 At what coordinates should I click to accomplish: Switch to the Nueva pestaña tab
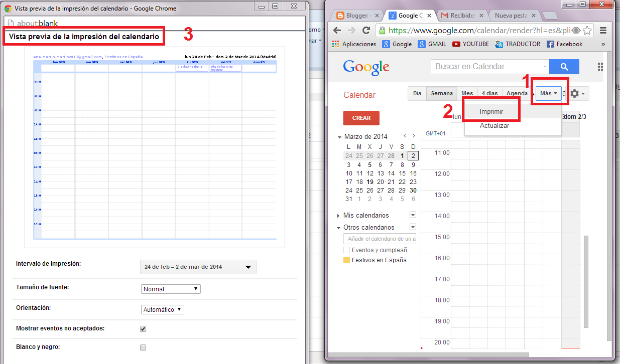point(512,16)
